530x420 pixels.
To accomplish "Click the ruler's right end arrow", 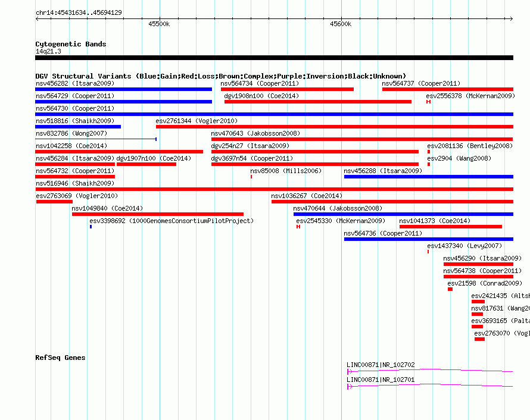I will click(512, 18).
